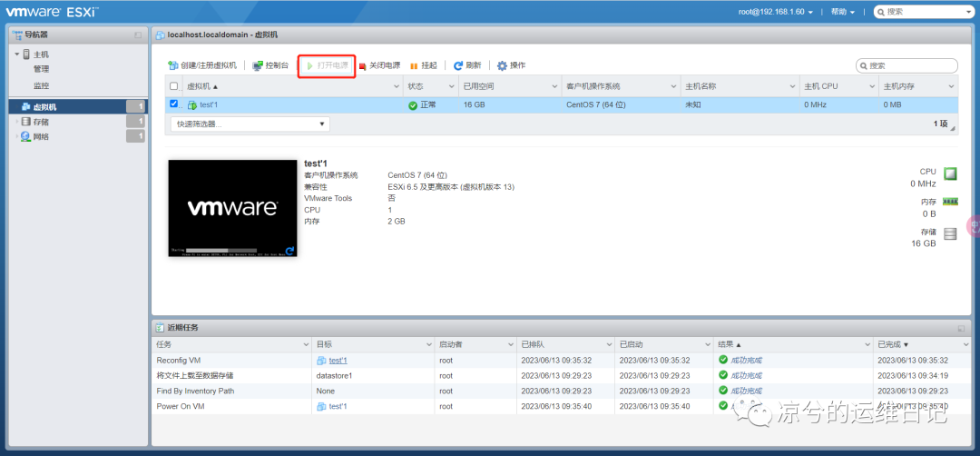Open test'1 target link in Reconfig VM task
The image size is (980, 456).
coord(338,361)
